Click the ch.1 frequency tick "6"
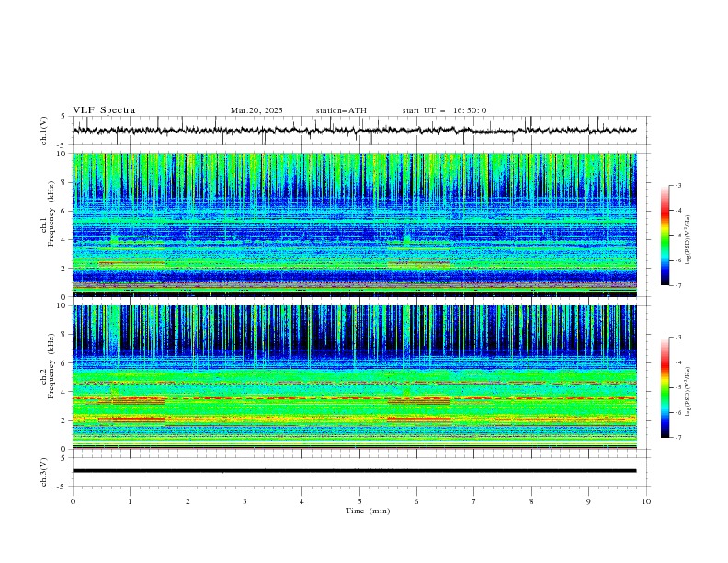Screen dimensions: 728x563 64,212
